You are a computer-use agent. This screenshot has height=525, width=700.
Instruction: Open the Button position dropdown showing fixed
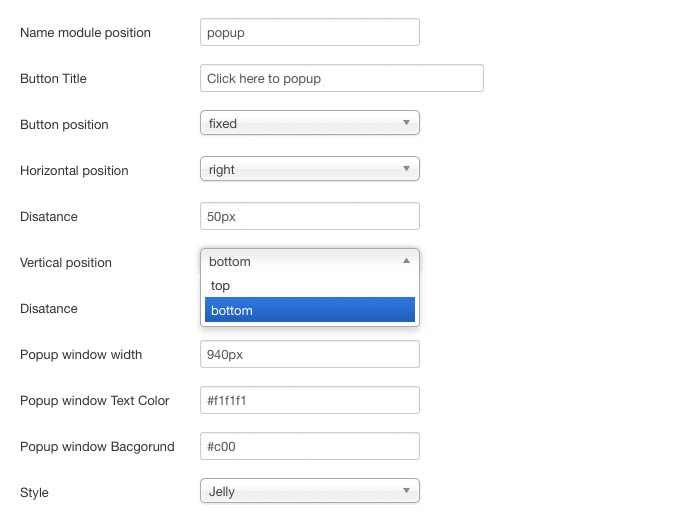point(309,124)
